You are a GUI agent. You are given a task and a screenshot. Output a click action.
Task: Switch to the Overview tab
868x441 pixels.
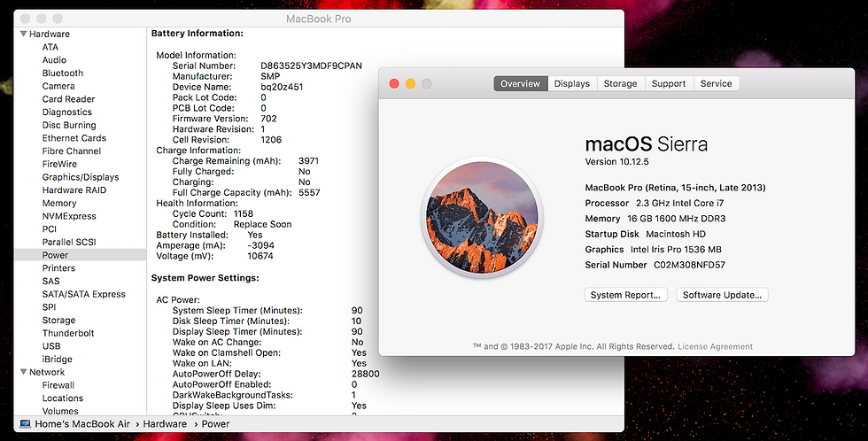[521, 83]
